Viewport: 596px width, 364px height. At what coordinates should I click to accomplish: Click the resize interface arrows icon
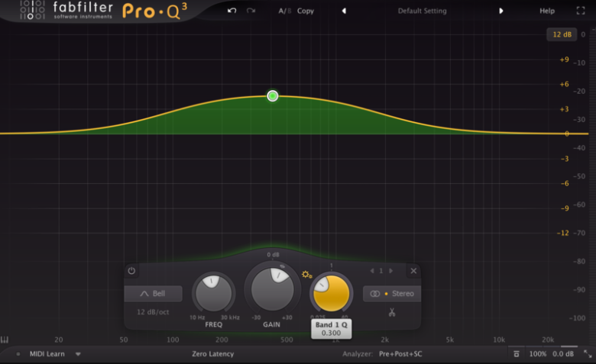click(588, 354)
